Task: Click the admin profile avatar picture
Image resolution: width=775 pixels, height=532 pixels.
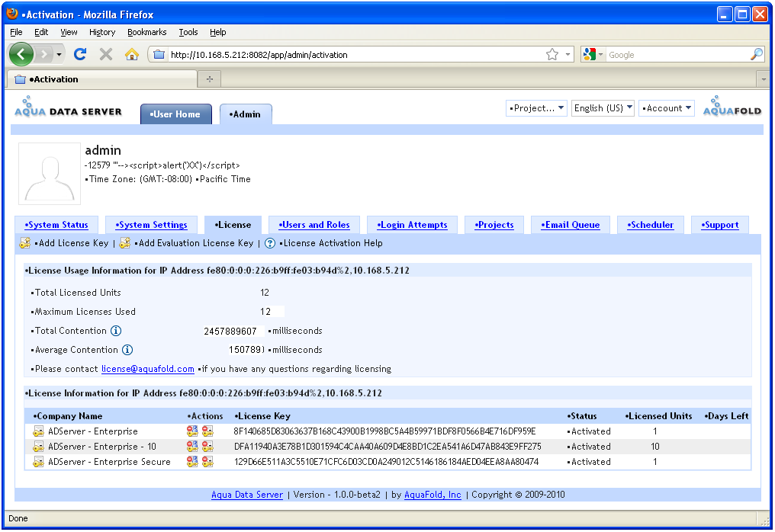Action: (50, 174)
